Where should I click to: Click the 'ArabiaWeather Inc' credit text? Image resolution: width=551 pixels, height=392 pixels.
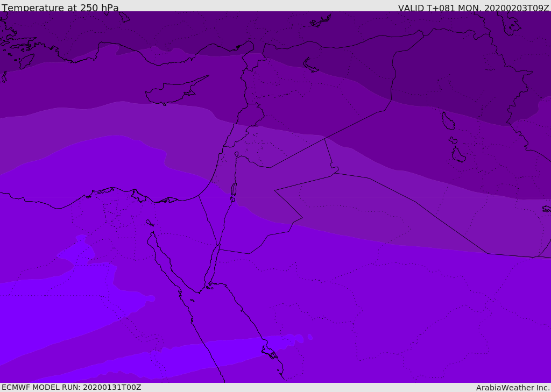click(513, 388)
